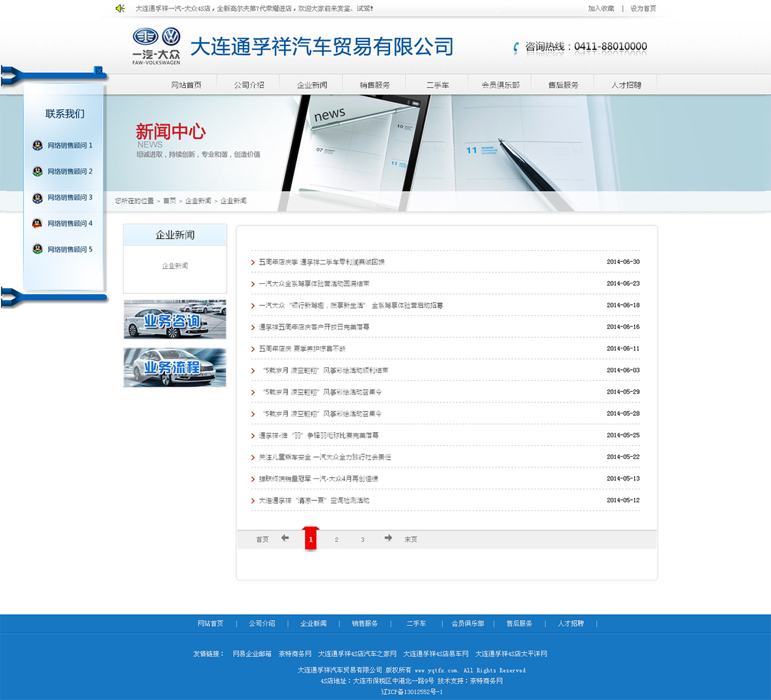Open 二手车 in the top navigation bar
The width and height of the screenshot is (771, 700).
438,85
